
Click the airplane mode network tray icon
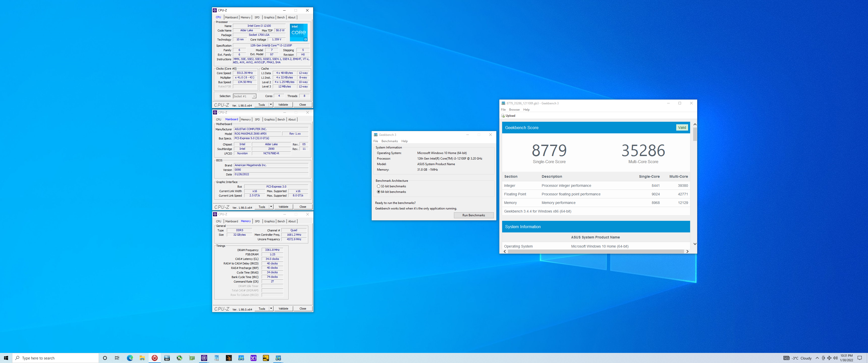click(x=829, y=358)
